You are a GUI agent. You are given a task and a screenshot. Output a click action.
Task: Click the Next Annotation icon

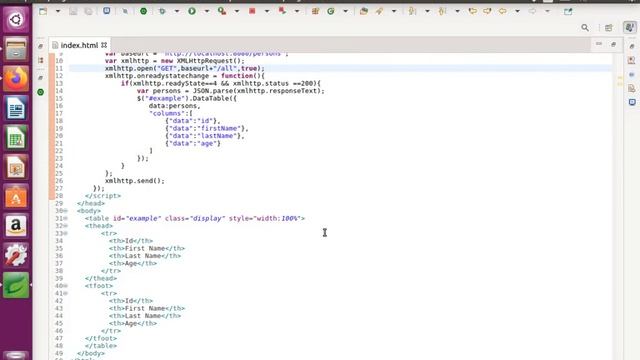[413, 11]
